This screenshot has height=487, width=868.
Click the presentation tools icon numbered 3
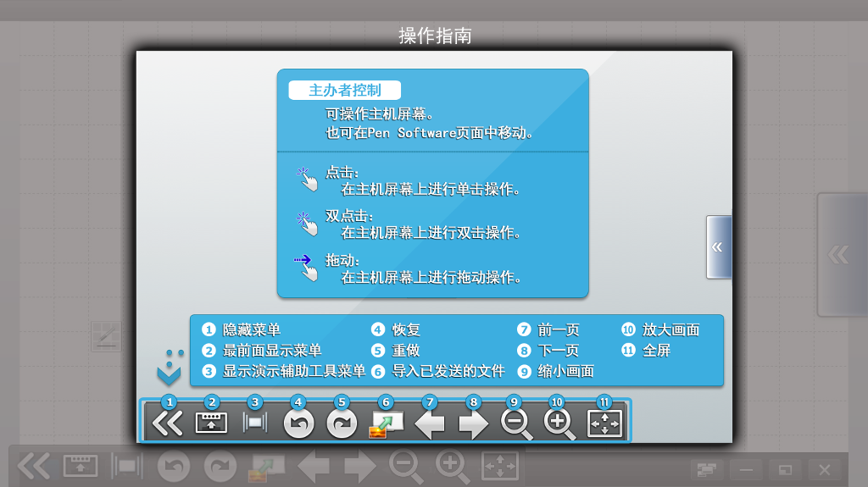point(254,423)
